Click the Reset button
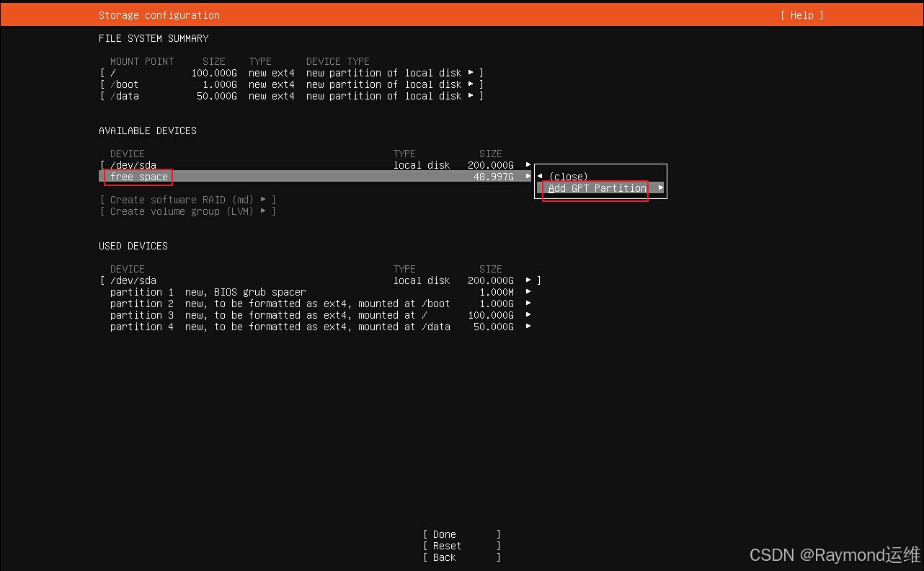This screenshot has width=924, height=571. (x=461, y=546)
